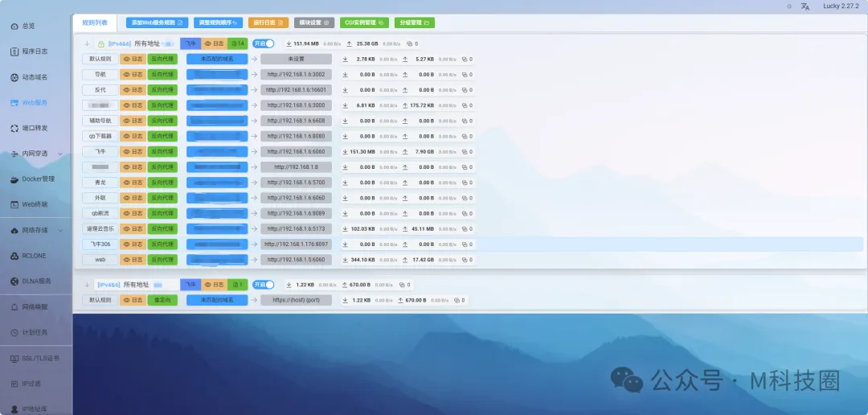The height and width of the screenshot is (415, 868).
Task: Launch the Web终端 terminal page
Action: [x=29, y=204]
